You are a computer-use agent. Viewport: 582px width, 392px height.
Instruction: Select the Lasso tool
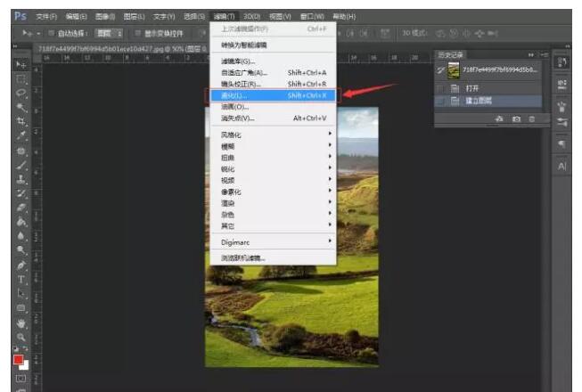click(x=20, y=93)
